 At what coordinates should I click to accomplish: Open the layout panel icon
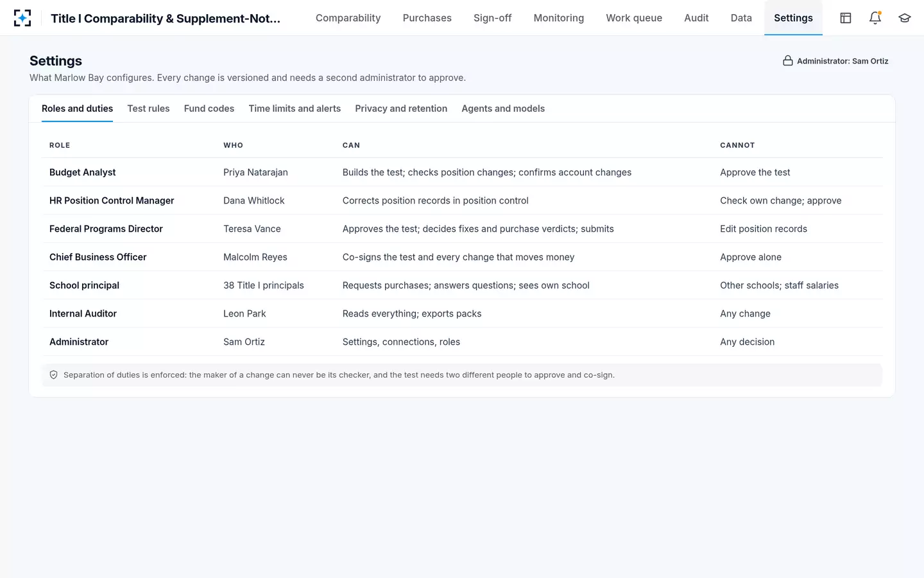click(846, 18)
